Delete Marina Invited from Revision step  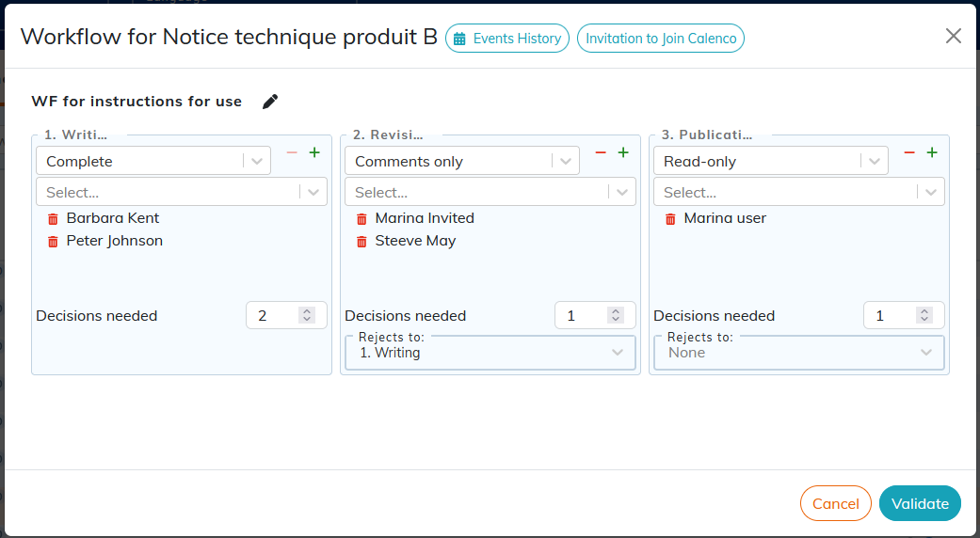361,219
